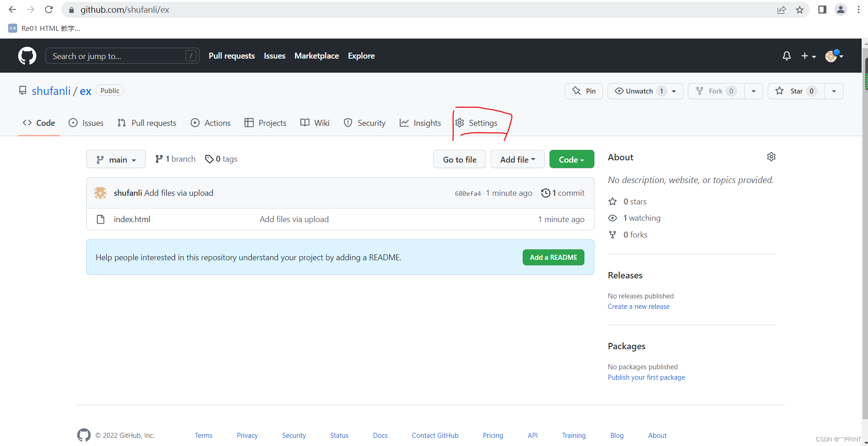Click the About section gear icon
This screenshot has height=446, width=868.
(771, 157)
